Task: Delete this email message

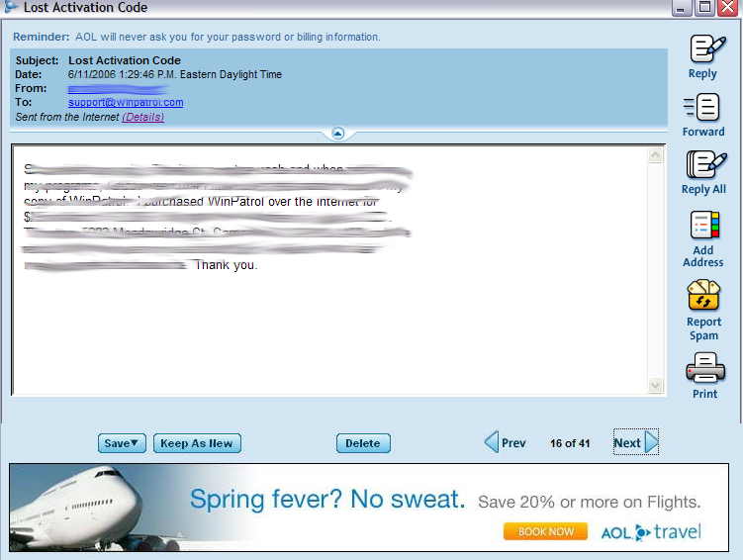Action: click(x=363, y=443)
